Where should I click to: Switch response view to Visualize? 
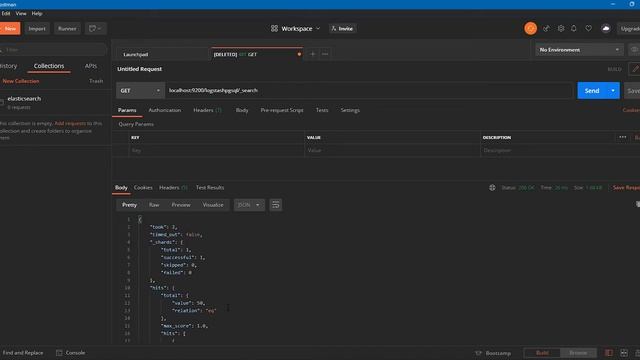pos(213,205)
